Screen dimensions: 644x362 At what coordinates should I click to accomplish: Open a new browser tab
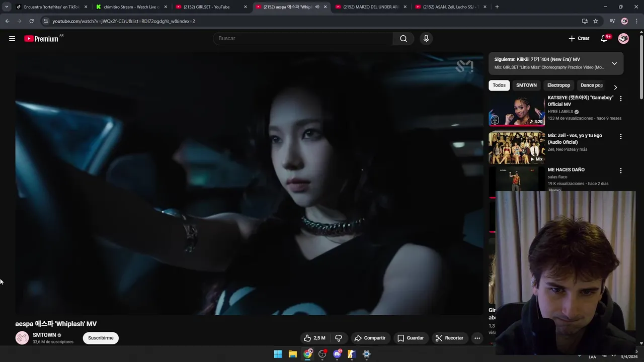(497, 7)
